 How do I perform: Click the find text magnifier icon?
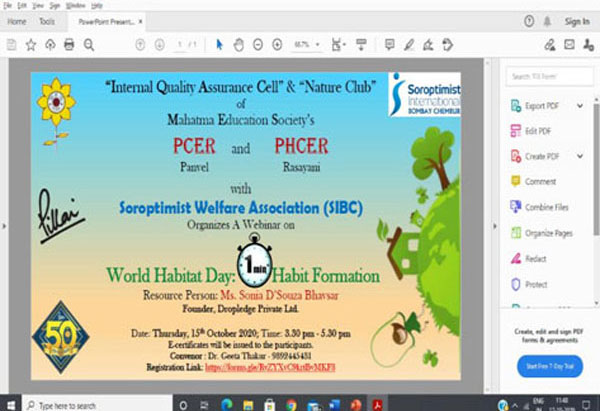(89, 45)
